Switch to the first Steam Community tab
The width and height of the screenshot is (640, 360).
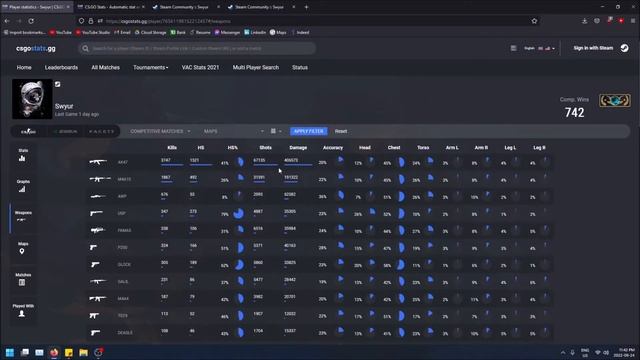[186, 7]
